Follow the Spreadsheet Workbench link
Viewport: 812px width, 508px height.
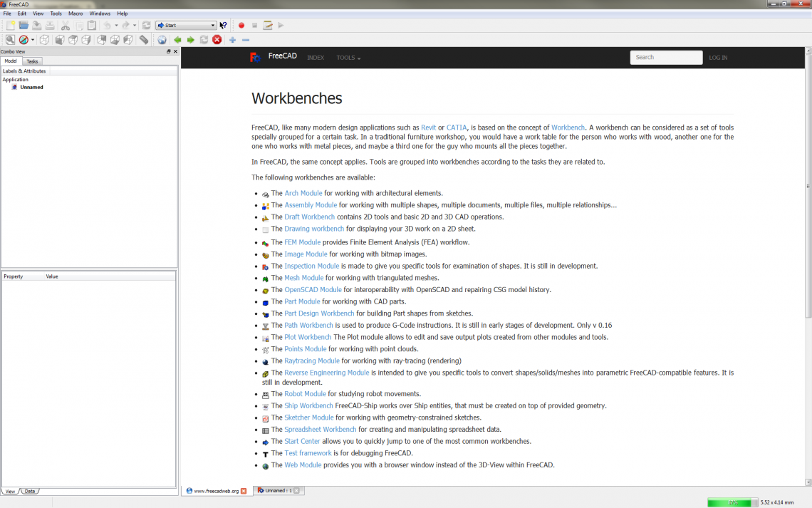pos(320,430)
